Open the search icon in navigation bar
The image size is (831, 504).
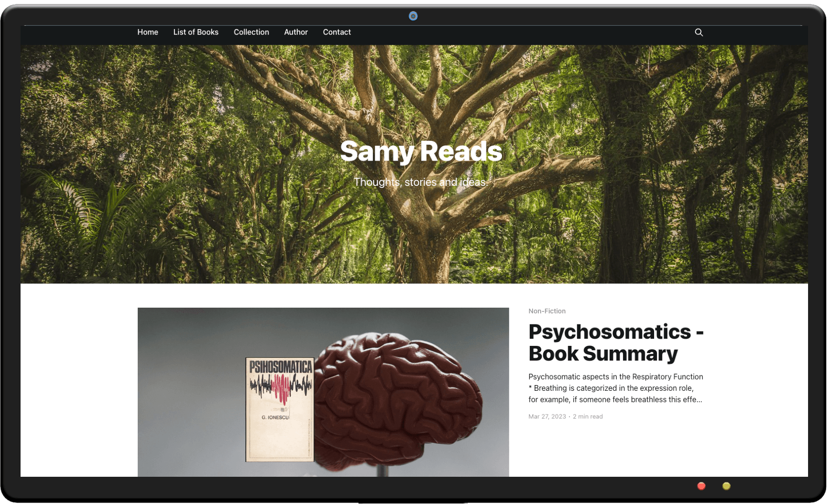[699, 32]
